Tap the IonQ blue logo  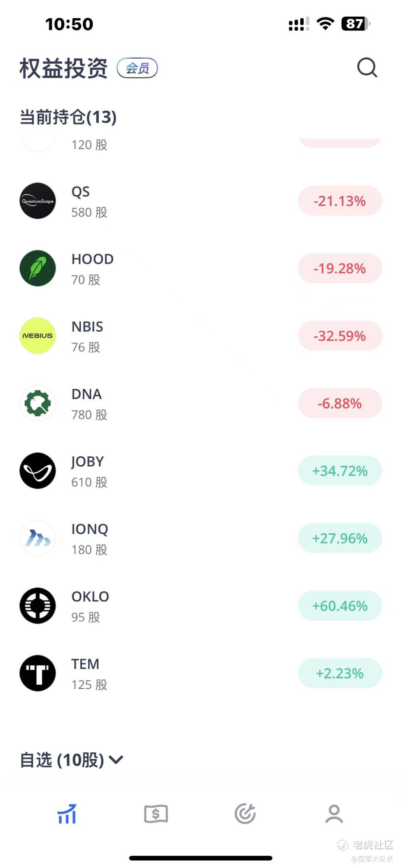click(38, 538)
